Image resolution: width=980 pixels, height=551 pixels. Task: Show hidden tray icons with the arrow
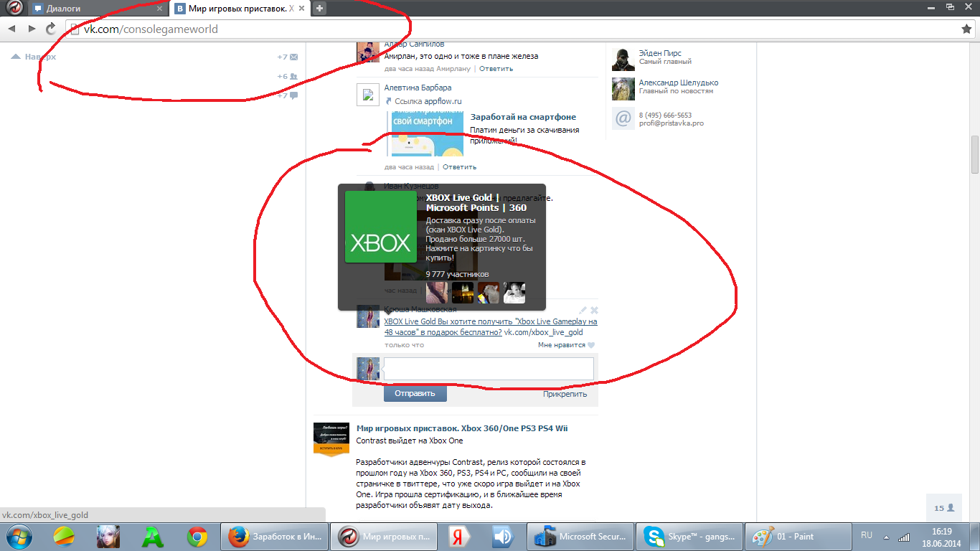887,537
